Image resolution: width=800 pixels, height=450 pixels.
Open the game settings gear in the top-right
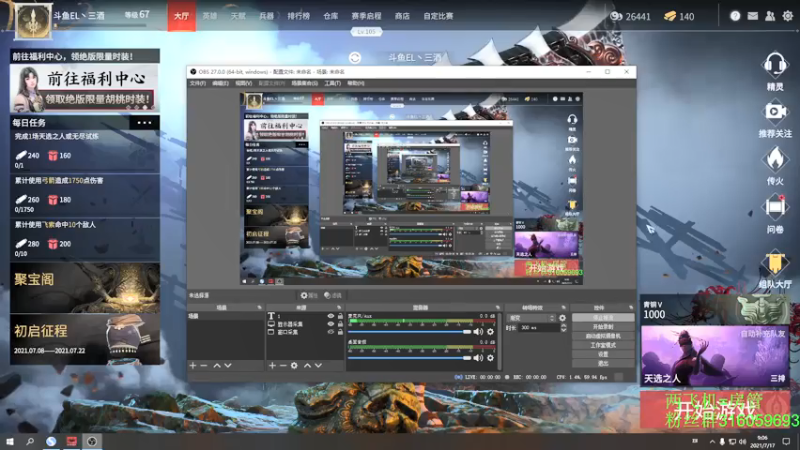tap(788, 16)
